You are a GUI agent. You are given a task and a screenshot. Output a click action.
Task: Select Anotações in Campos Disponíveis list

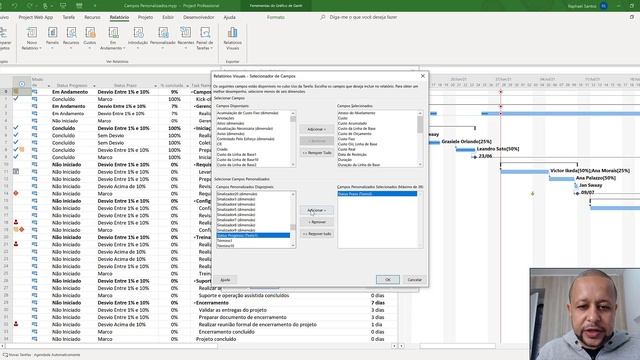(x=226, y=118)
